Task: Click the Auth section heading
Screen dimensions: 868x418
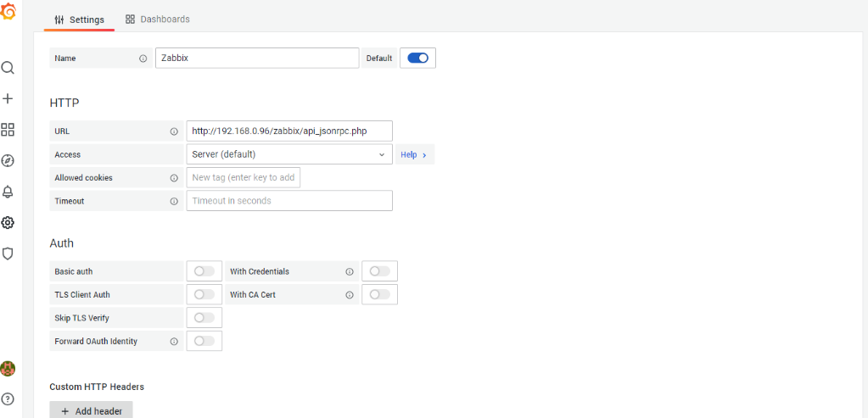Action: (61, 243)
